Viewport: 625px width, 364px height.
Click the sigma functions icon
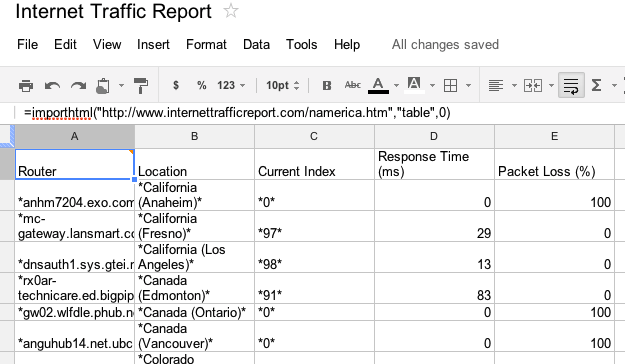596,85
